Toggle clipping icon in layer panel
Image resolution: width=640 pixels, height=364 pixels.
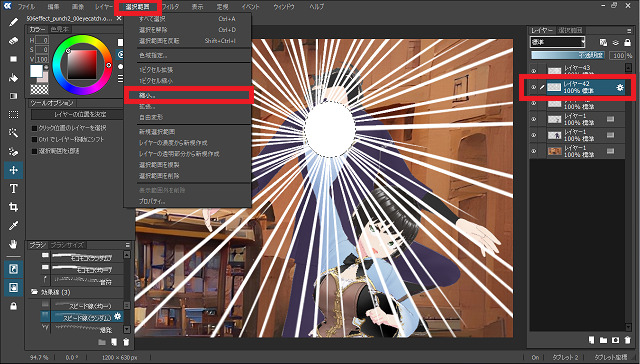[x=616, y=42]
